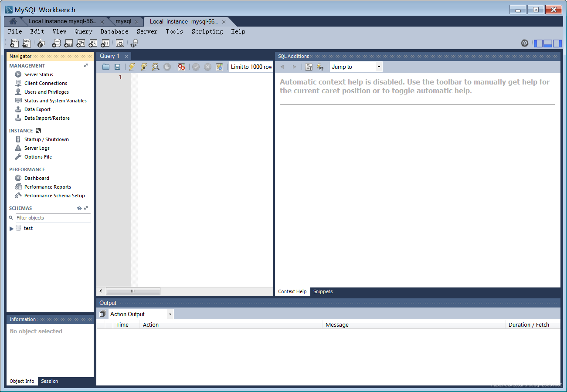This screenshot has width=567, height=392.
Task: Rollback the transaction X icon
Action: click(x=207, y=67)
